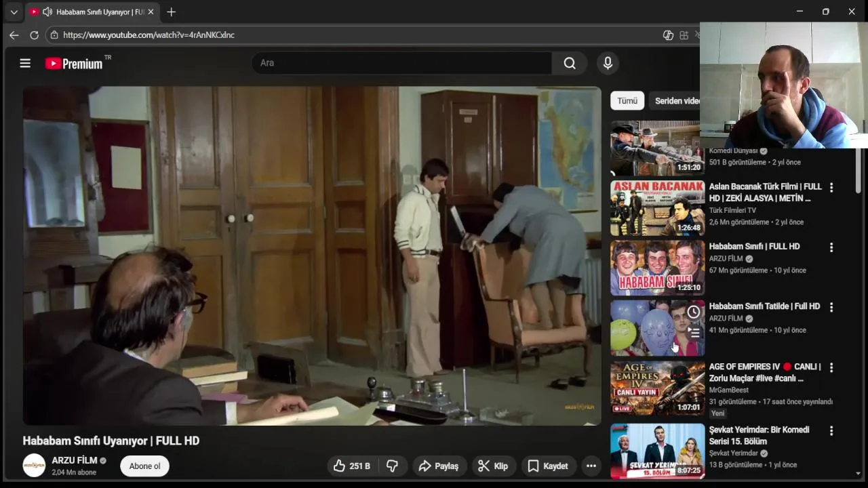Close the Hababam Sınıfı Uyanıyor tab
Viewport: 868px width, 488px height.
coord(151,12)
